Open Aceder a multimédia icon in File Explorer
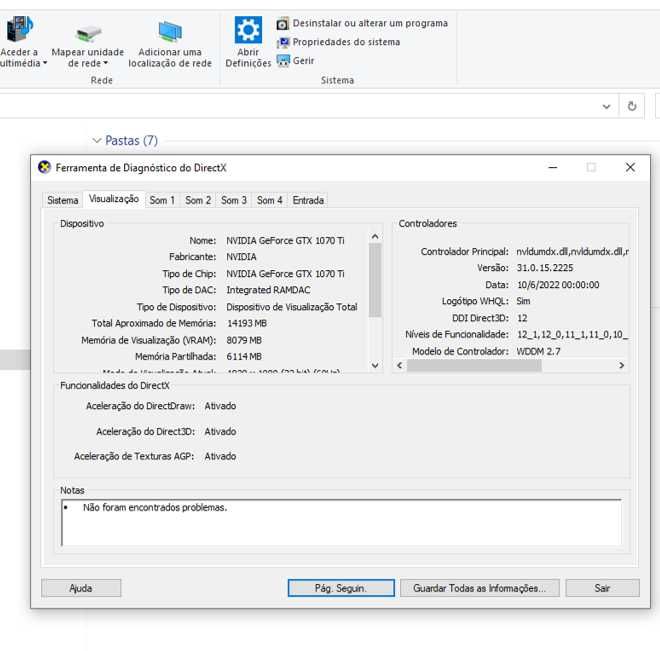Screen dimensions: 660x651 pos(19,29)
